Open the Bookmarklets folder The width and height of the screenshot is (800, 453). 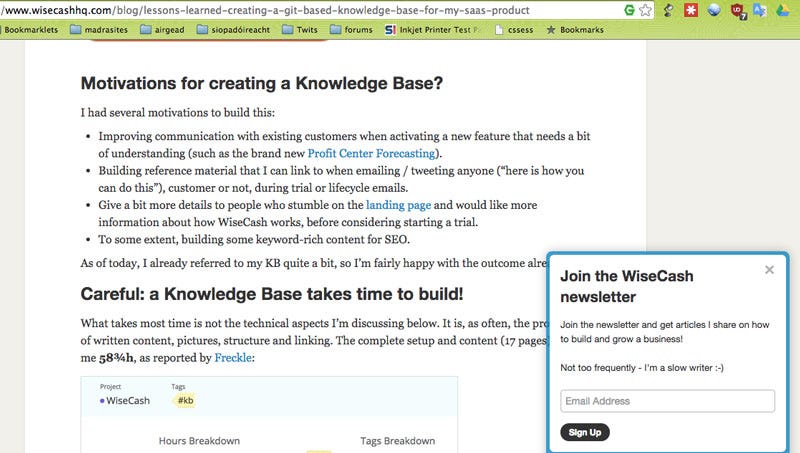point(30,30)
